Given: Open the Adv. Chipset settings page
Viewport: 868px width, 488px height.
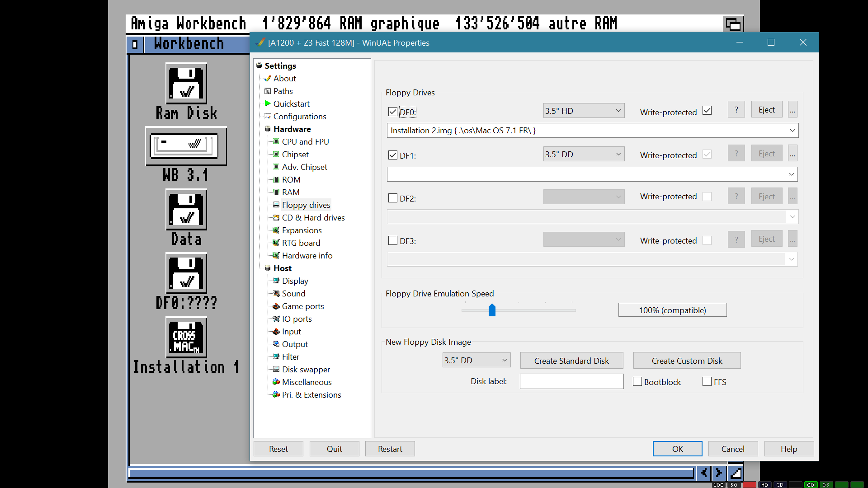Looking at the screenshot, I should 304,167.
